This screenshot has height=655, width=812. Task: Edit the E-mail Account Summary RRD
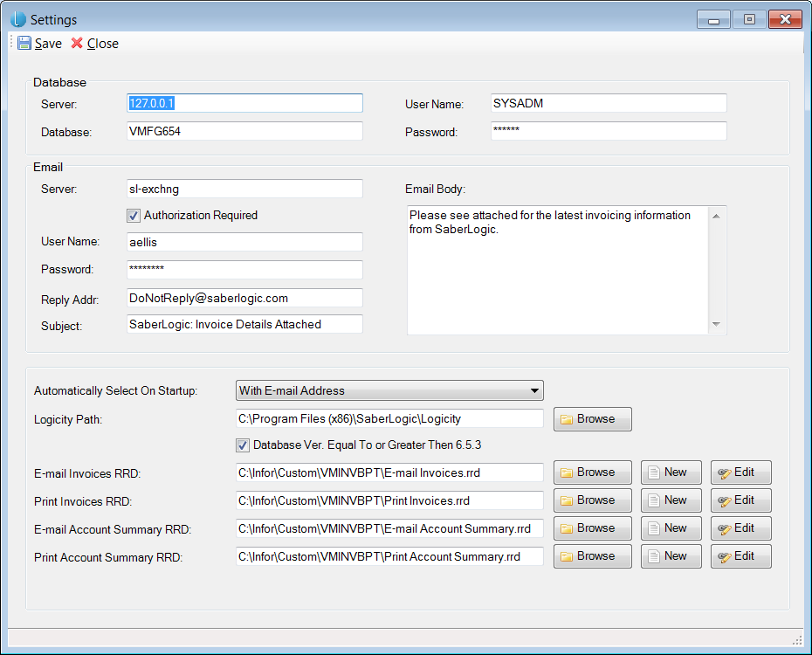click(x=740, y=528)
